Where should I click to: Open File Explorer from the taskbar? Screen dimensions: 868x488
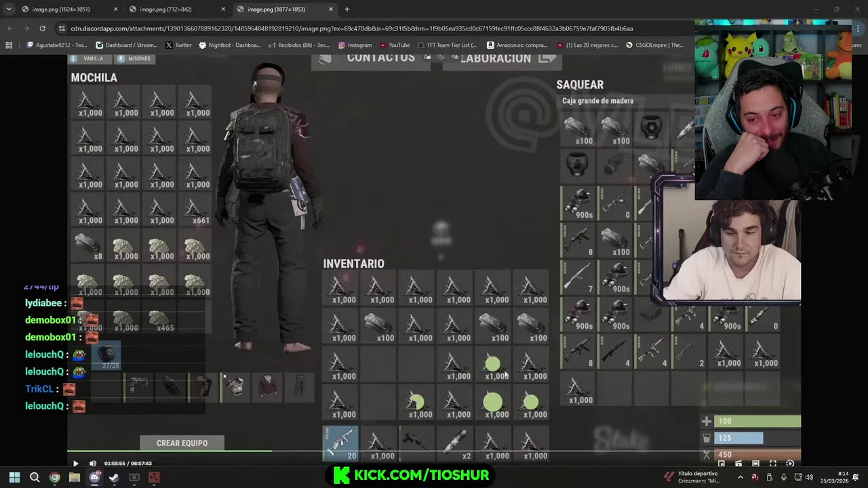[x=75, y=477]
